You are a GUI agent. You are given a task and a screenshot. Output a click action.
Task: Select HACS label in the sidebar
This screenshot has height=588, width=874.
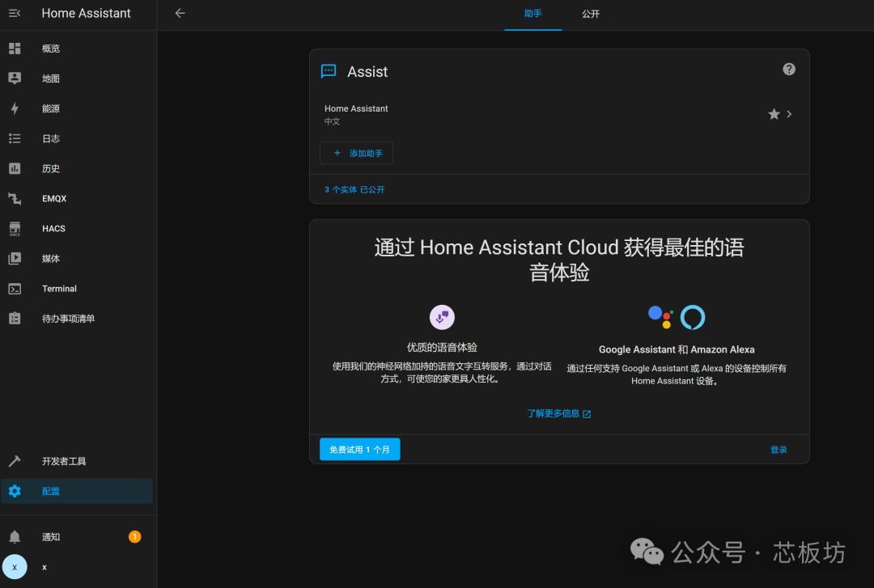(x=53, y=229)
